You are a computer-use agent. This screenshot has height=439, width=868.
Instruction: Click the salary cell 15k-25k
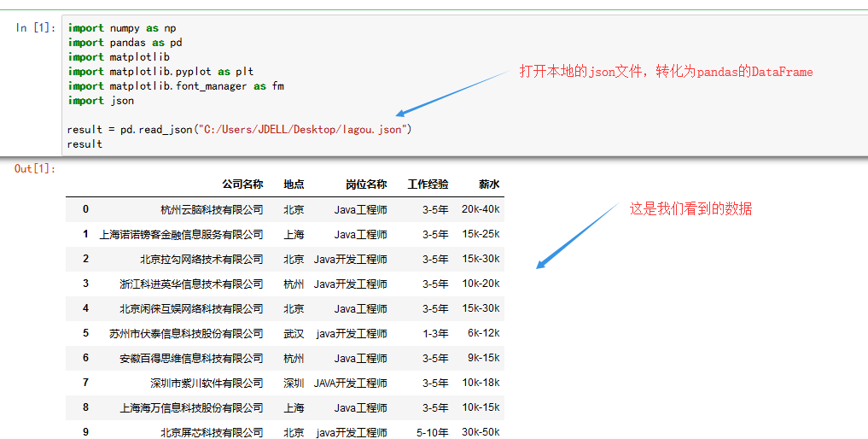point(481,234)
